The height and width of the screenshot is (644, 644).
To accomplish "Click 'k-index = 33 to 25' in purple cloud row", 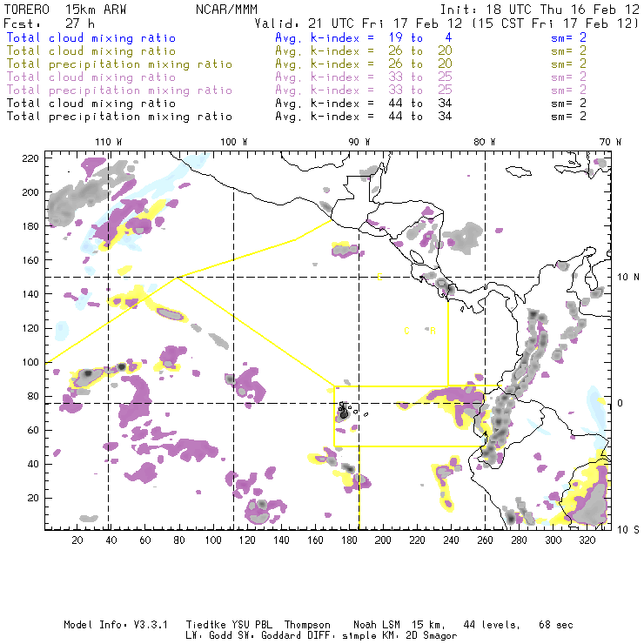I will (381, 77).
